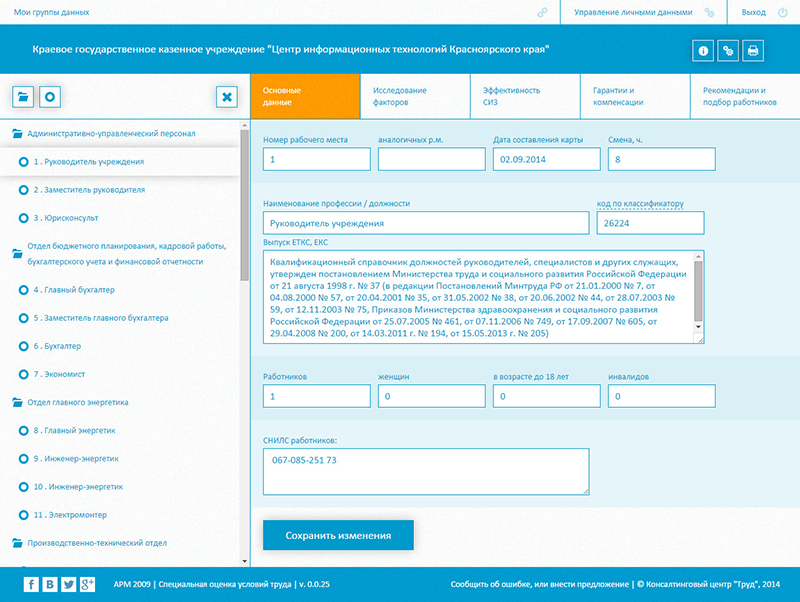Click ЕТКС text area scroll down arrow
Viewport: 800px width, 602px height.
[698, 327]
